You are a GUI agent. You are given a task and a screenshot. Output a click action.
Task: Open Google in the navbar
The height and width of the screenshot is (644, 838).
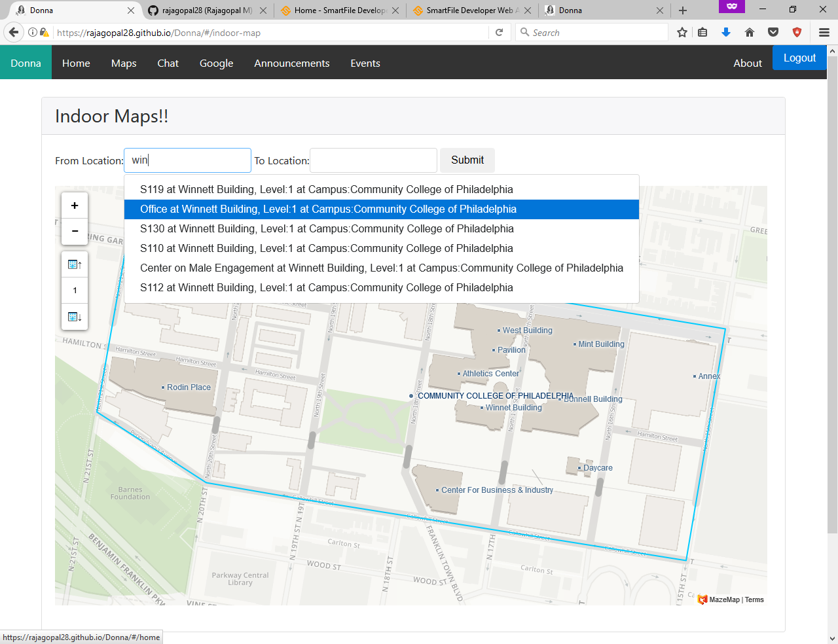216,63
